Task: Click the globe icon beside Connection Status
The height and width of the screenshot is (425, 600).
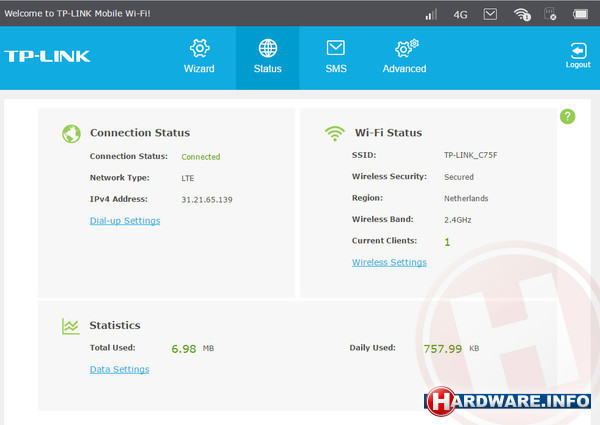Action: pyautogui.click(x=71, y=134)
